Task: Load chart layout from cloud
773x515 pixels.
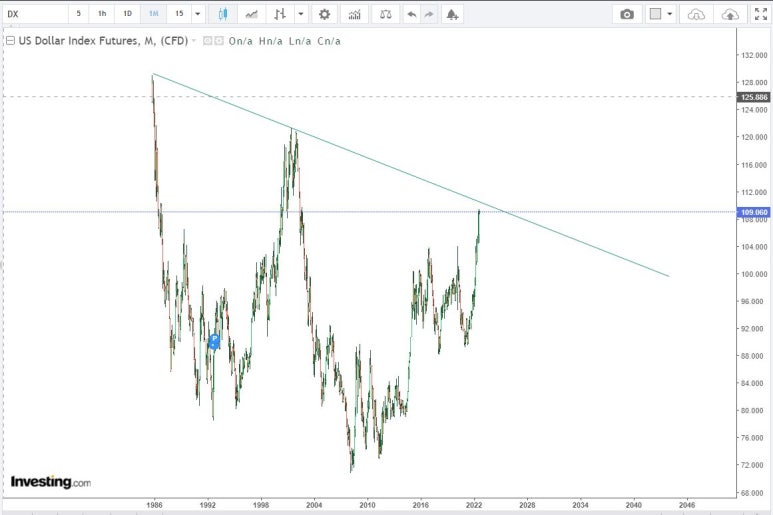Action: (x=696, y=14)
